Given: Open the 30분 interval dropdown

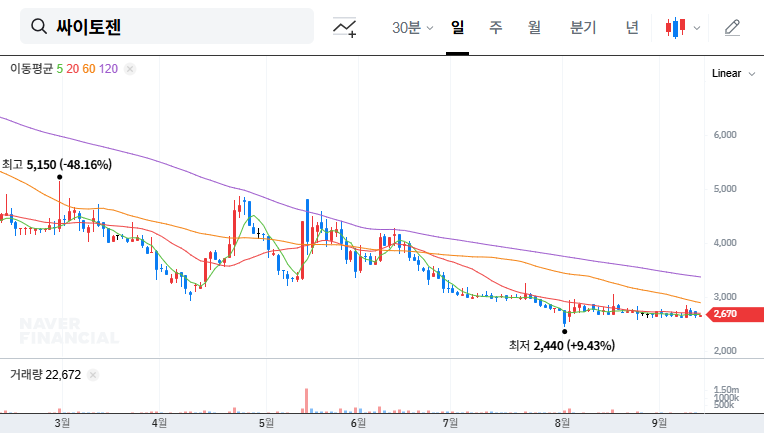Looking at the screenshot, I should coord(412,27).
